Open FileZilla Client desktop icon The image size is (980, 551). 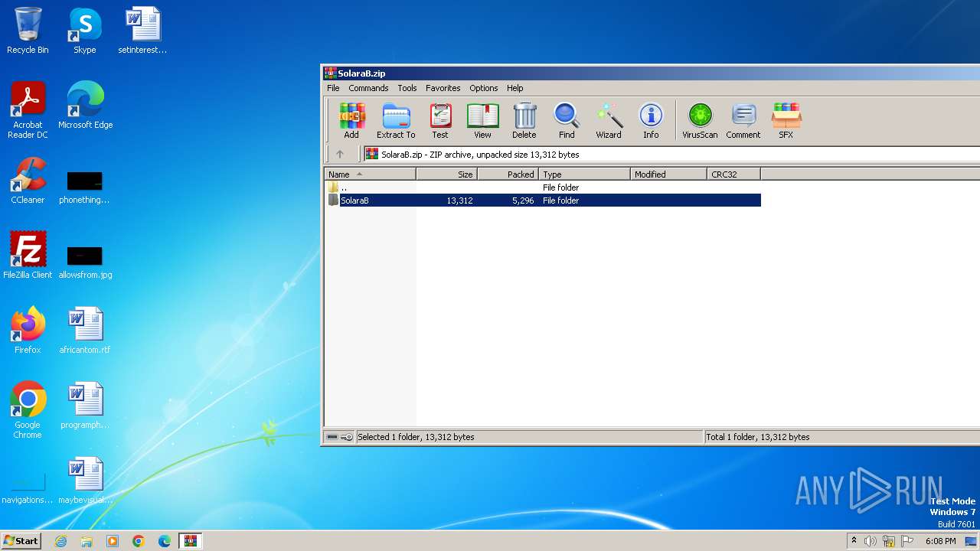[x=28, y=256]
